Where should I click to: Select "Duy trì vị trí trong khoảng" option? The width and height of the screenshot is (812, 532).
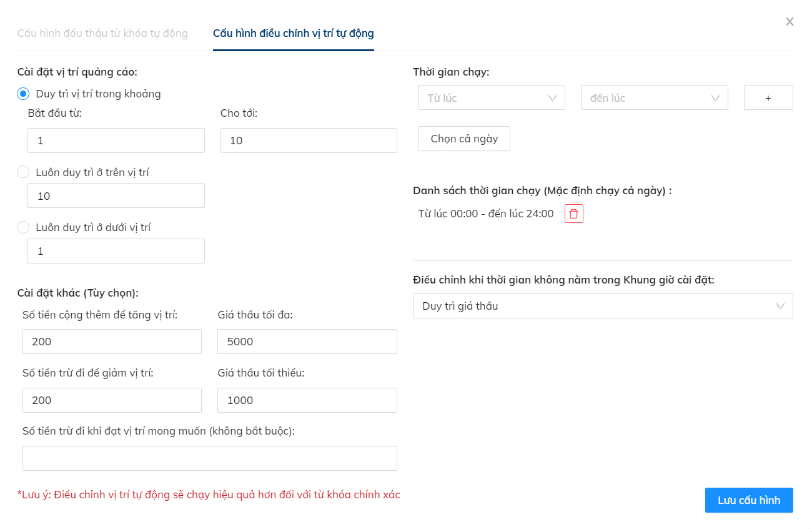click(22, 93)
